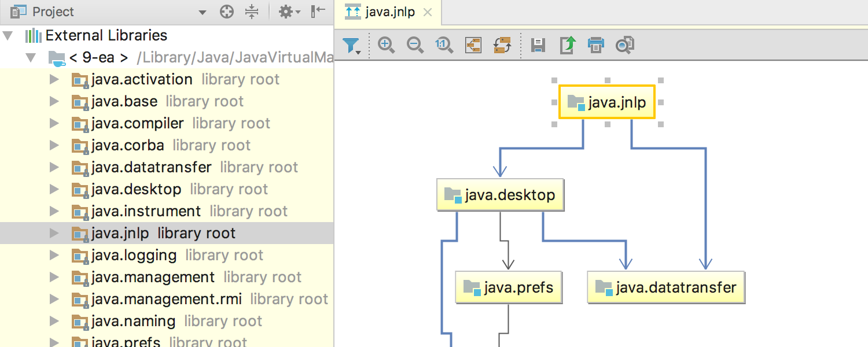Select the java.datatransfer diagram node
This screenshot has height=347, width=868.
[x=666, y=287]
